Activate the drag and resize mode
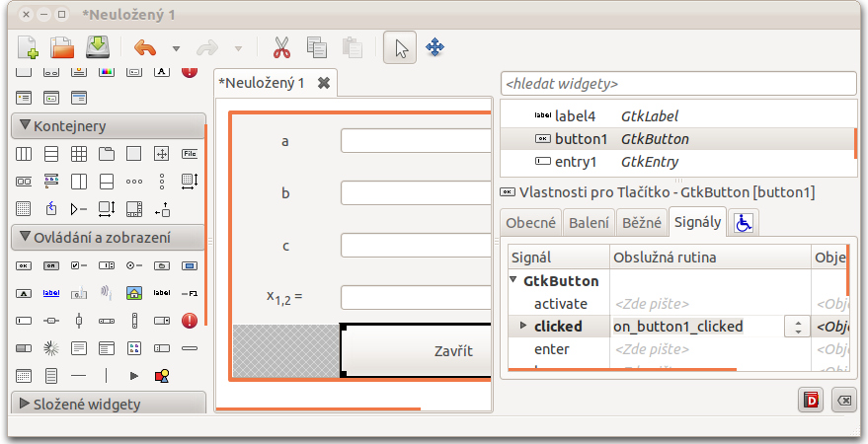This screenshot has width=868, height=444. 435,47
